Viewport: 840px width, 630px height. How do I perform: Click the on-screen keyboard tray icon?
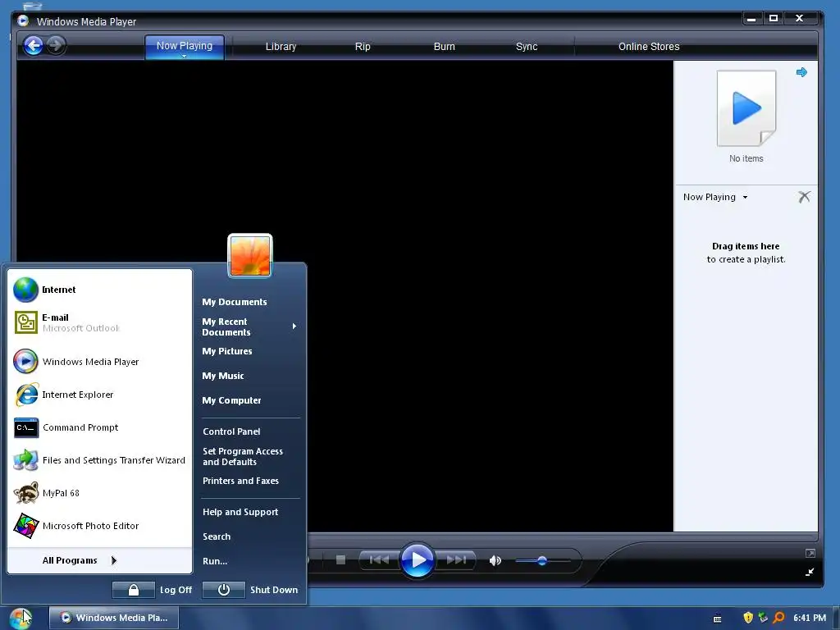coord(717,619)
